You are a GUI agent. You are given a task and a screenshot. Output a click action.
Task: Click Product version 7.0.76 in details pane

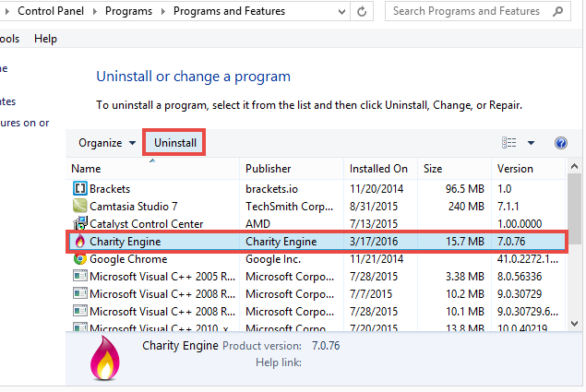326,346
